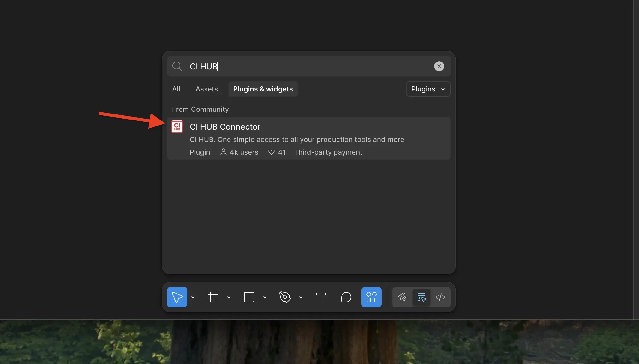Open the Plugins filter dropdown
Viewport: 639px width, 364px height.
tap(428, 89)
